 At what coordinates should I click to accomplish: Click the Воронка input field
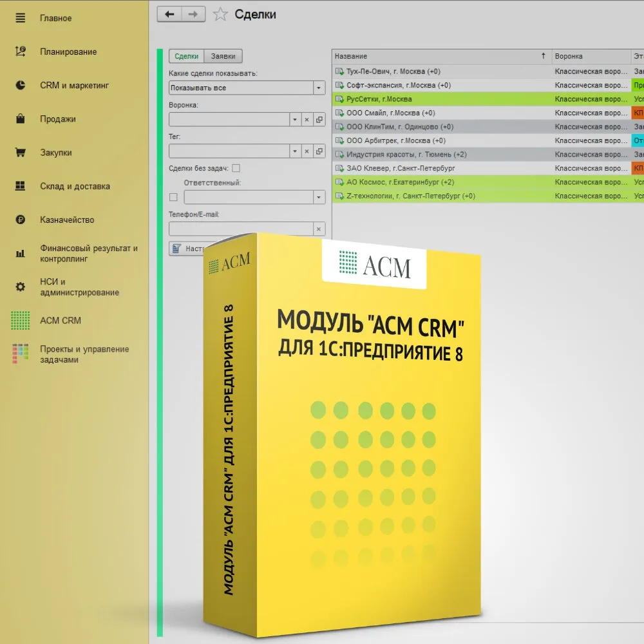[x=229, y=120]
